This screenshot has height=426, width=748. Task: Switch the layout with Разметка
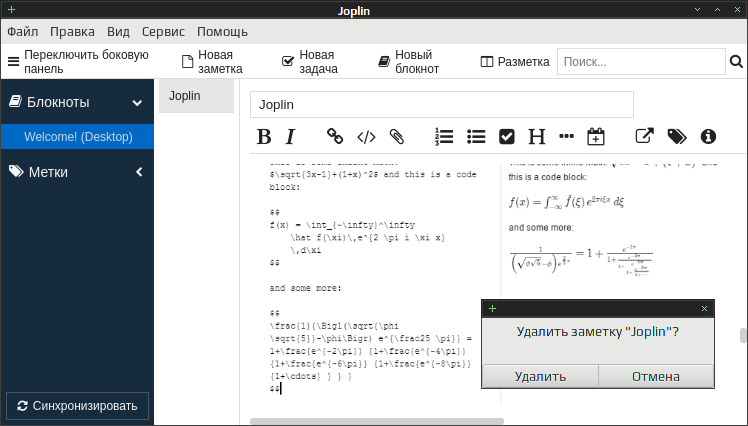click(x=515, y=62)
